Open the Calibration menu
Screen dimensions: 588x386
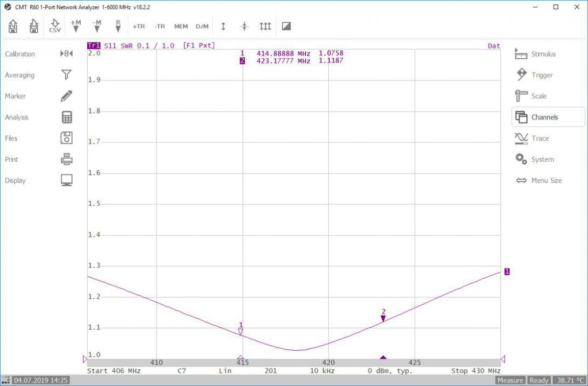[x=38, y=54]
